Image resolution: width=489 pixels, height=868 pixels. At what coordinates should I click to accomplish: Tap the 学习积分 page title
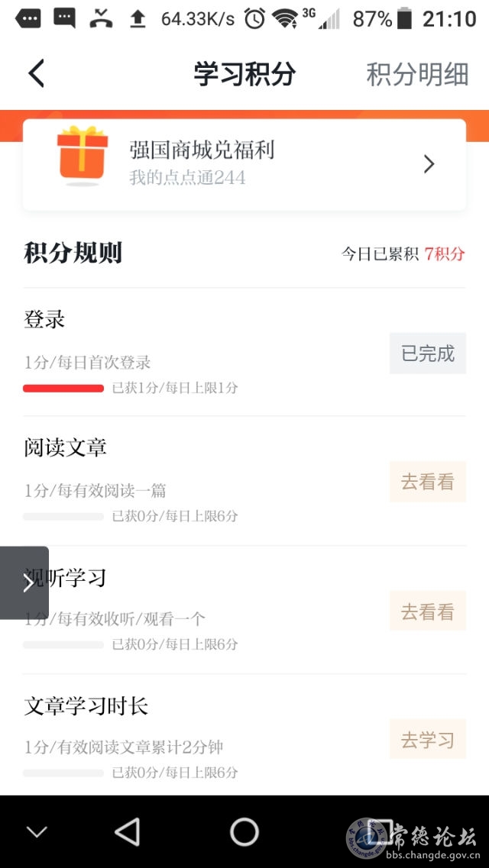(244, 74)
